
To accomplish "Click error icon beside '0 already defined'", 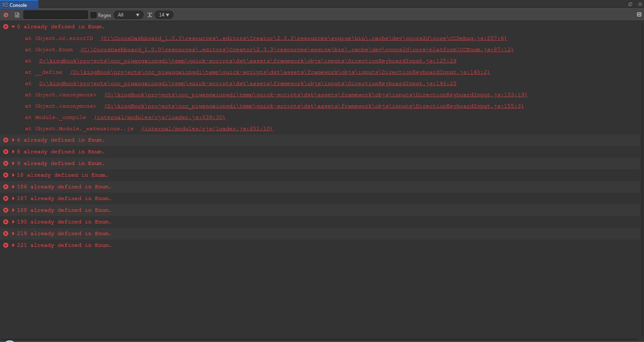I will click(x=6, y=27).
